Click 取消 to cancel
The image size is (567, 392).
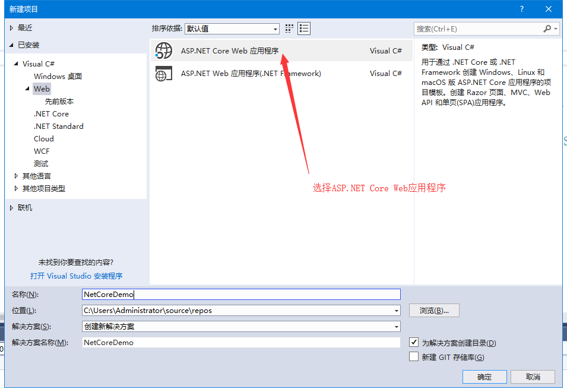(533, 377)
